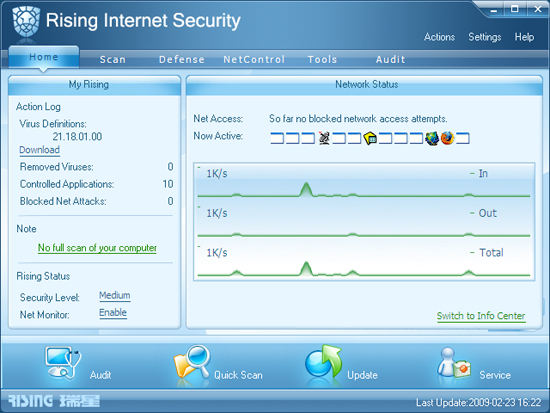Open the Tools tab

[322, 59]
